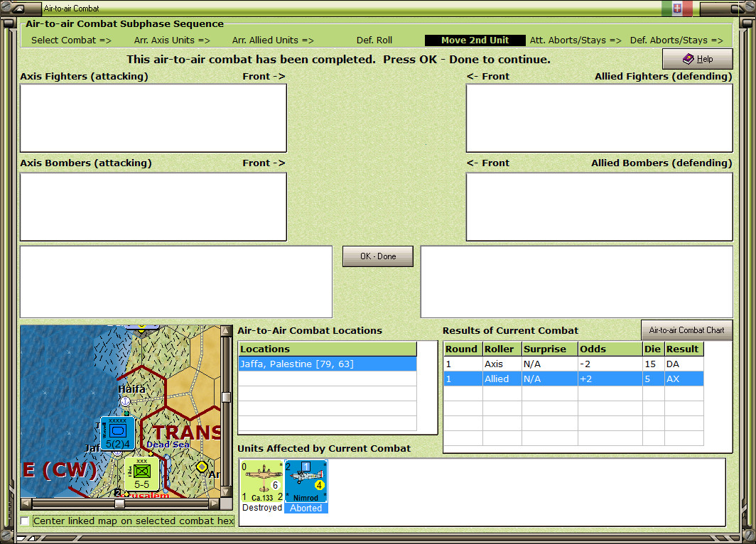
Task: Click the green 5-5 infantry unit on map
Action: click(142, 474)
